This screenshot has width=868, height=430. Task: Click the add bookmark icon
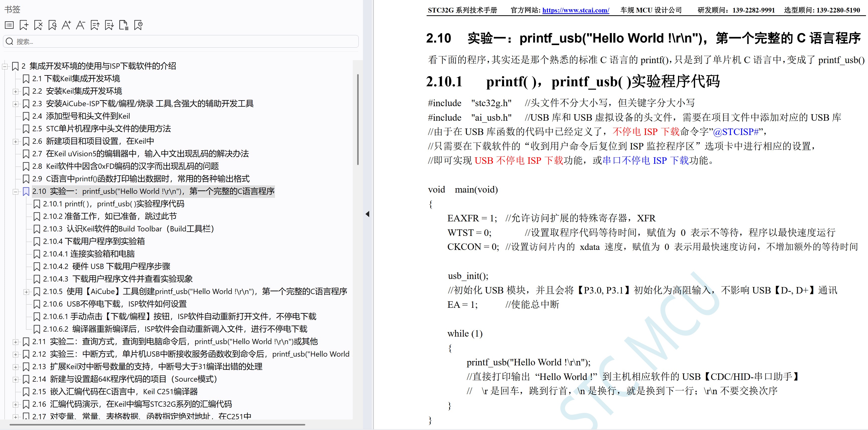(x=24, y=25)
